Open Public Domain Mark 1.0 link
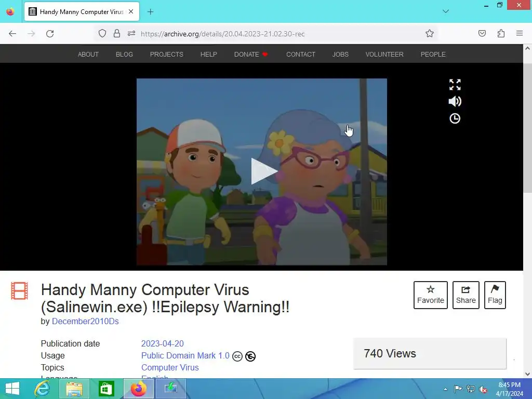 (185, 355)
